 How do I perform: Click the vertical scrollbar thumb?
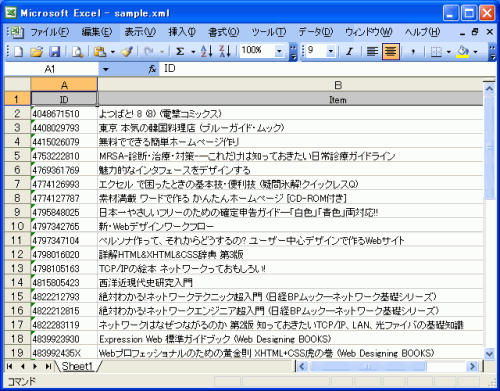(x=489, y=147)
